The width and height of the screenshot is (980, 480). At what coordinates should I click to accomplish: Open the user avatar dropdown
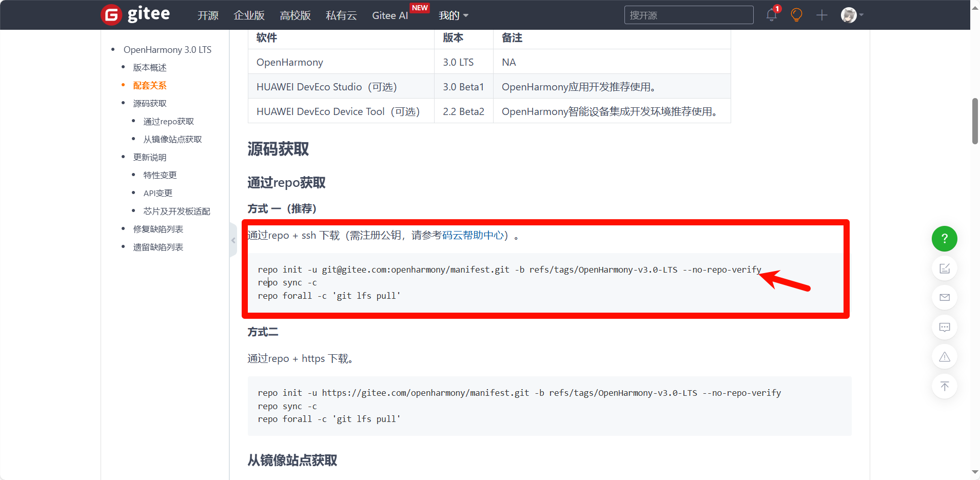(x=852, y=15)
